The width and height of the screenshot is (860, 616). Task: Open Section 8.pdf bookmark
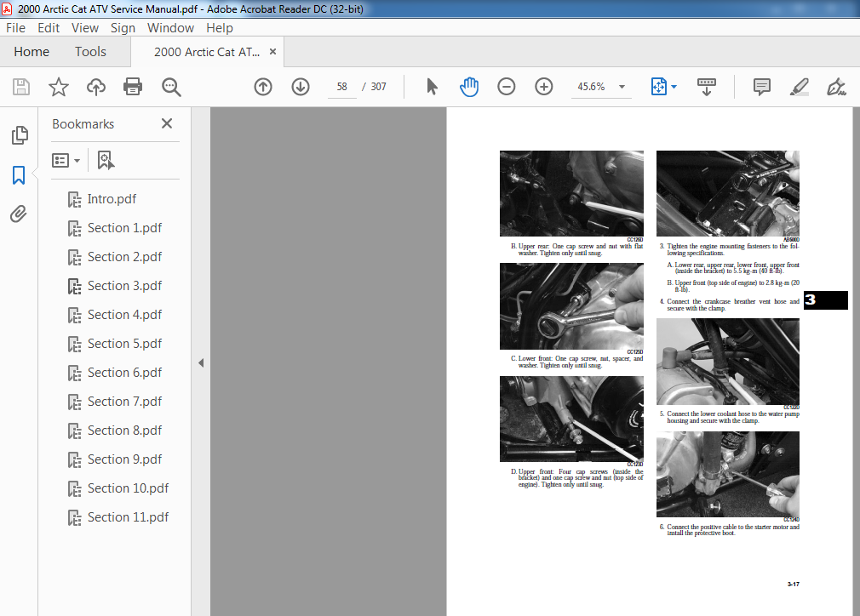[x=124, y=431]
